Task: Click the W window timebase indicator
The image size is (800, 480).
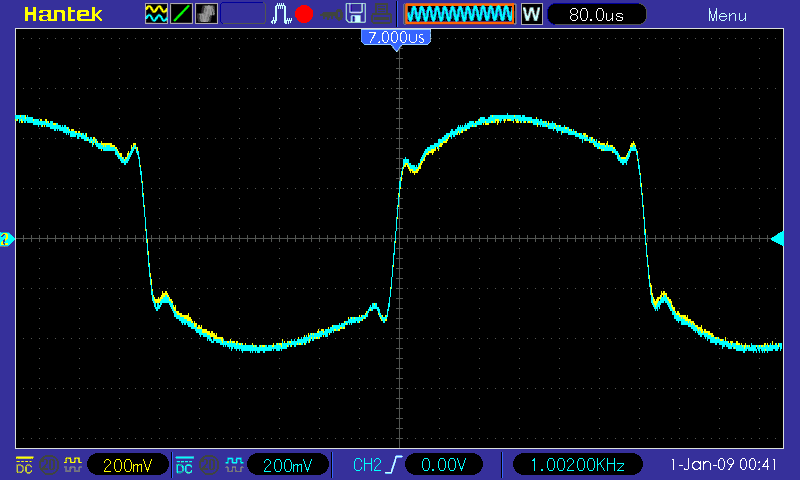Action: point(531,14)
